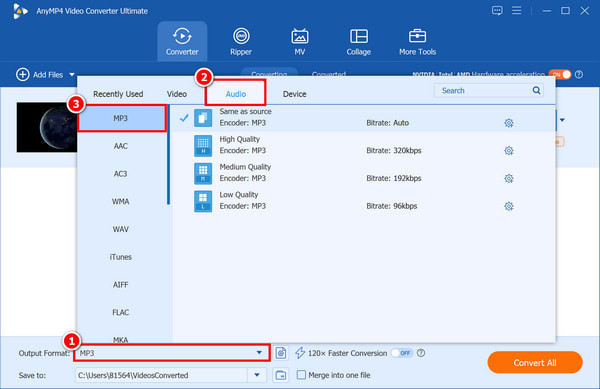The height and width of the screenshot is (389, 600).
Task: Click the Faster Conversion help icon
Action: 421,353
